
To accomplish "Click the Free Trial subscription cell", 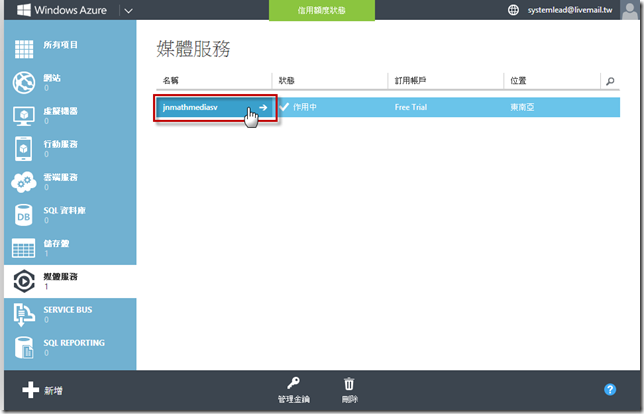I will point(411,107).
